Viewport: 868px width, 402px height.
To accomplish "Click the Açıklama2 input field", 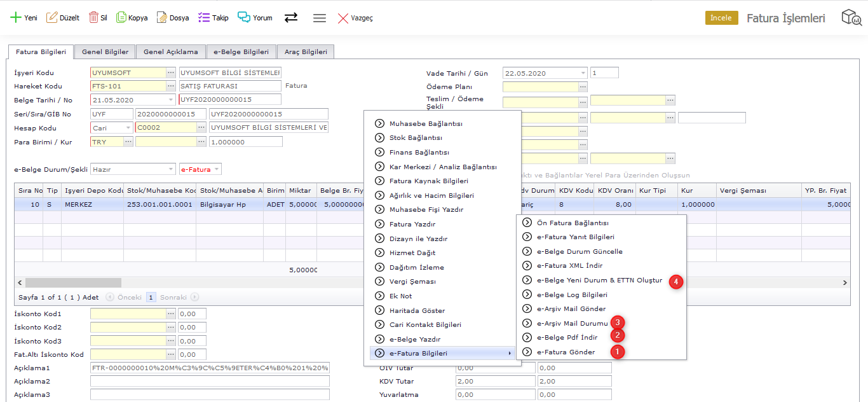I will coord(210,382).
